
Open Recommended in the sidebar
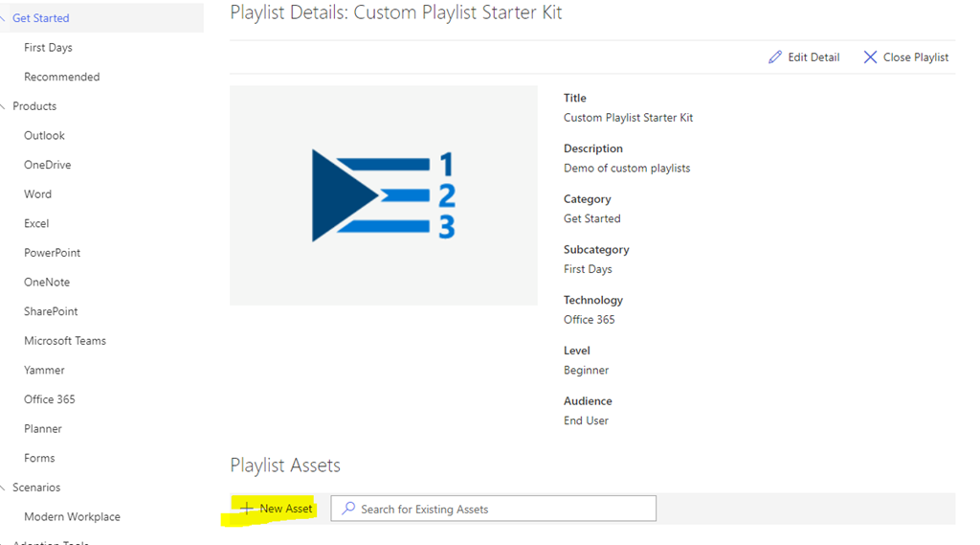(61, 77)
